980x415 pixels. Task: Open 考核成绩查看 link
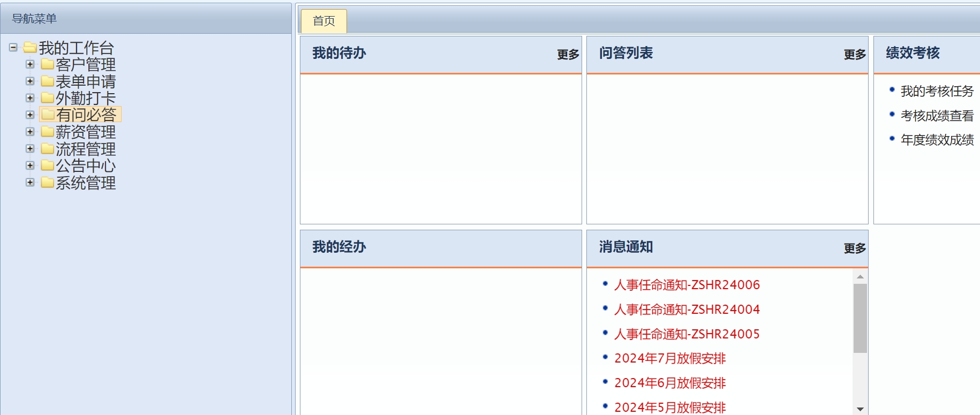pos(937,116)
